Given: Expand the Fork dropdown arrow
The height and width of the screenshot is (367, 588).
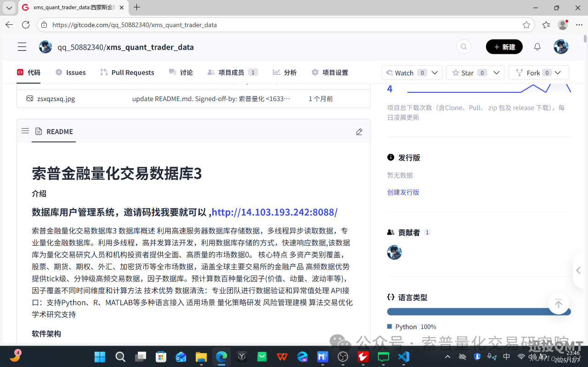Looking at the screenshot, I should [558, 72].
